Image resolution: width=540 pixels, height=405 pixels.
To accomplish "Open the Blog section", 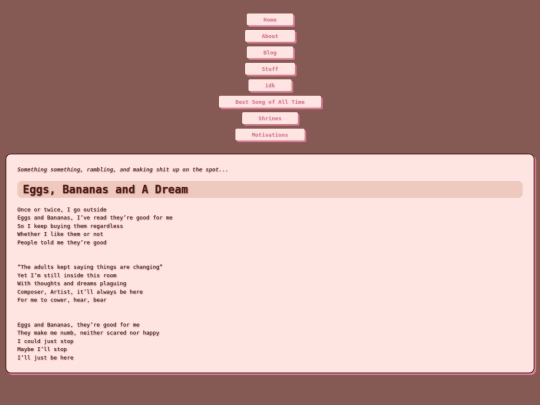I will point(270,53).
